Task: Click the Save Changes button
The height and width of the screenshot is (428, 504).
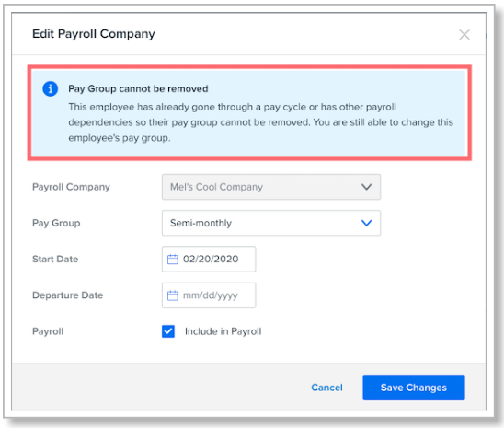Action: tap(414, 388)
